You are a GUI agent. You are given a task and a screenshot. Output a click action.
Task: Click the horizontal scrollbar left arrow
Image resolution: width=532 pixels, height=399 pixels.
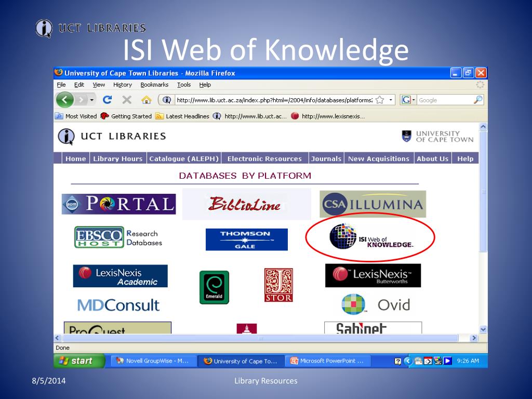[x=57, y=338]
